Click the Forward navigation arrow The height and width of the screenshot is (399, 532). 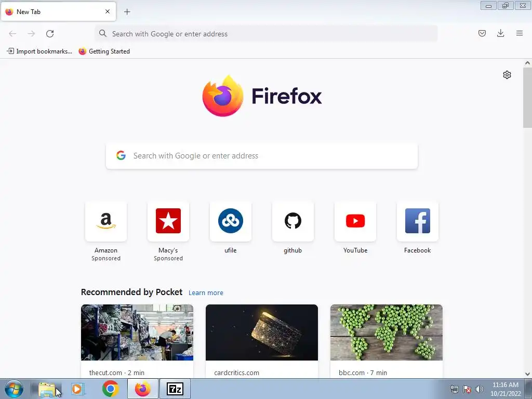tap(31, 34)
